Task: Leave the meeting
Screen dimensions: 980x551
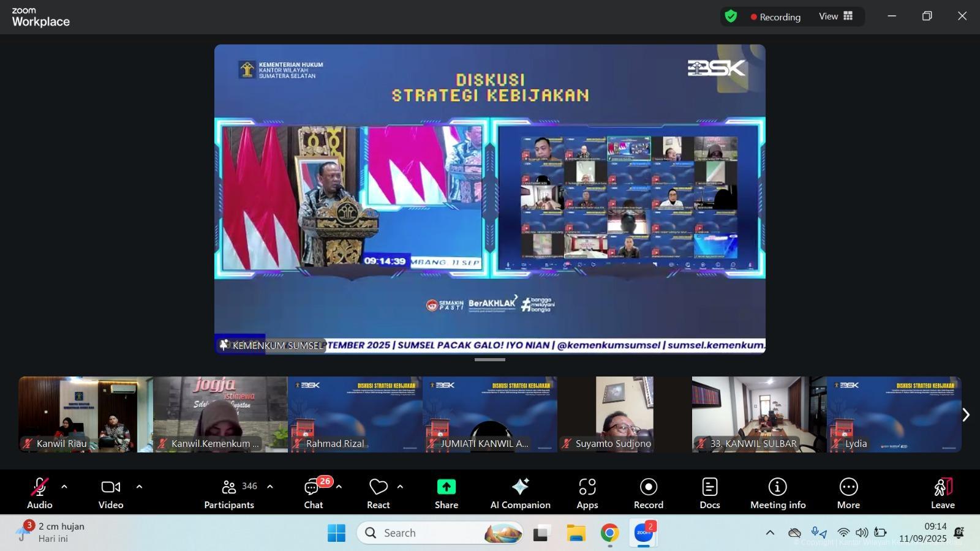Action: (943, 493)
